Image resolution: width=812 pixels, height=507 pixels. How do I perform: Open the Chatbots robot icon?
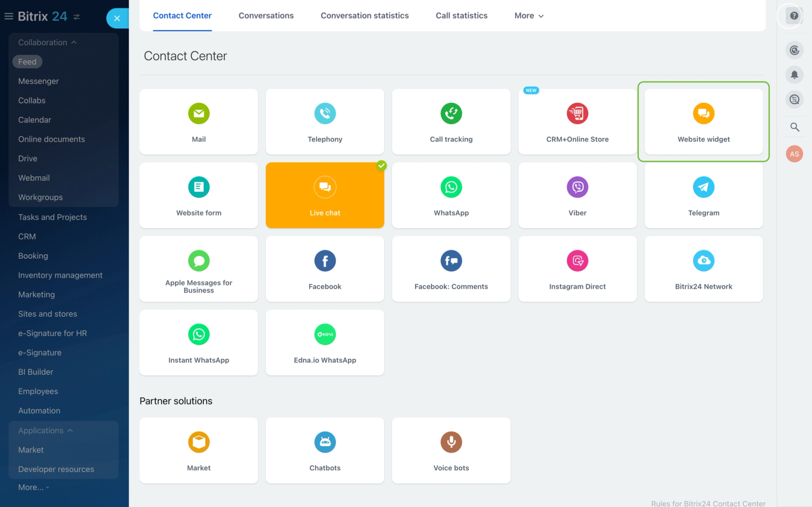coord(325,442)
